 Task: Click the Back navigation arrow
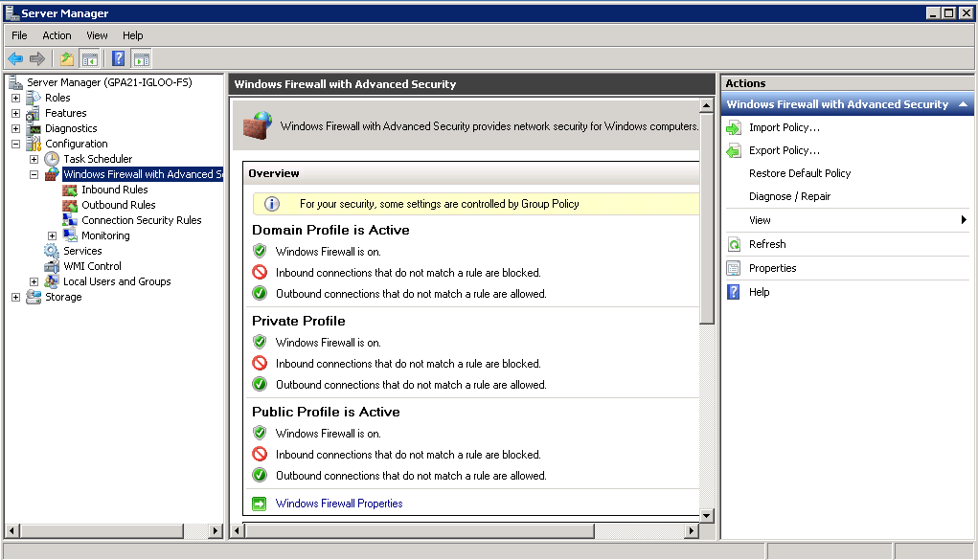[x=15, y=58]
